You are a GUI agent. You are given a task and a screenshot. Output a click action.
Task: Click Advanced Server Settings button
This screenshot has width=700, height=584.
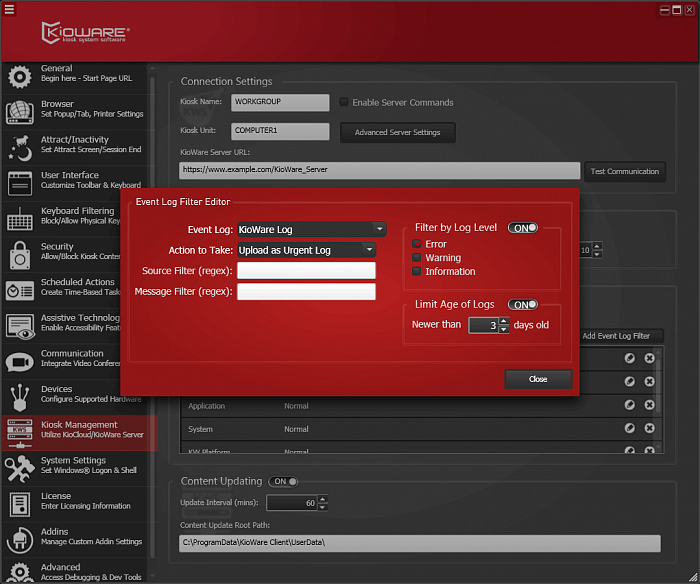point(397,133)
